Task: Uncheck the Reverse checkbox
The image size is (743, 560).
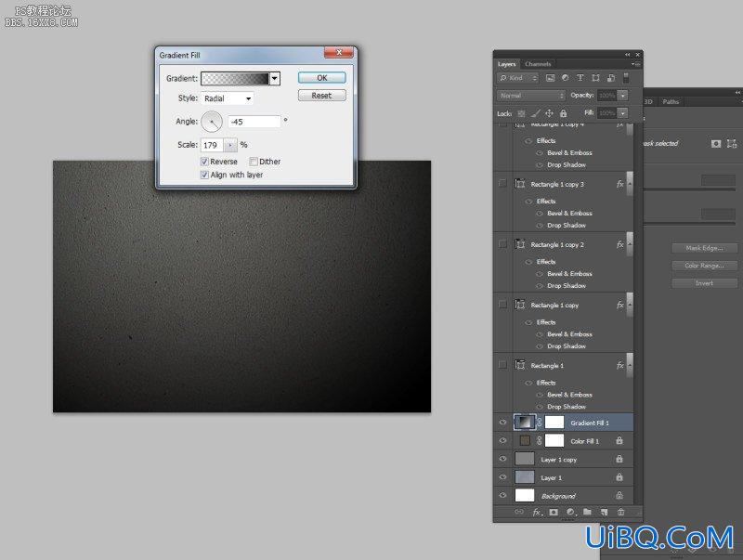Action: [x=204, y=162]
